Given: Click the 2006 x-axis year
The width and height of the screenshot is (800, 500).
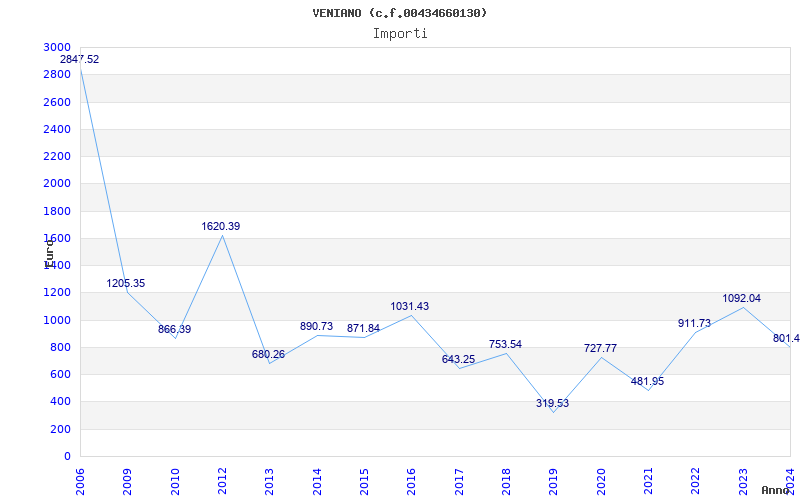Looking at the screenshot, I should tap(80, 481).
